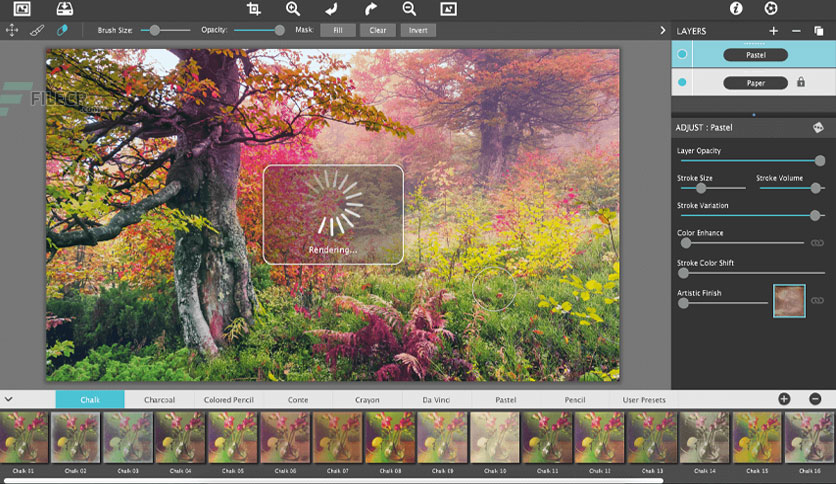Apply the Chalk 08 preset
This screenshot has height=484, width=836.
tap(390, 437)
